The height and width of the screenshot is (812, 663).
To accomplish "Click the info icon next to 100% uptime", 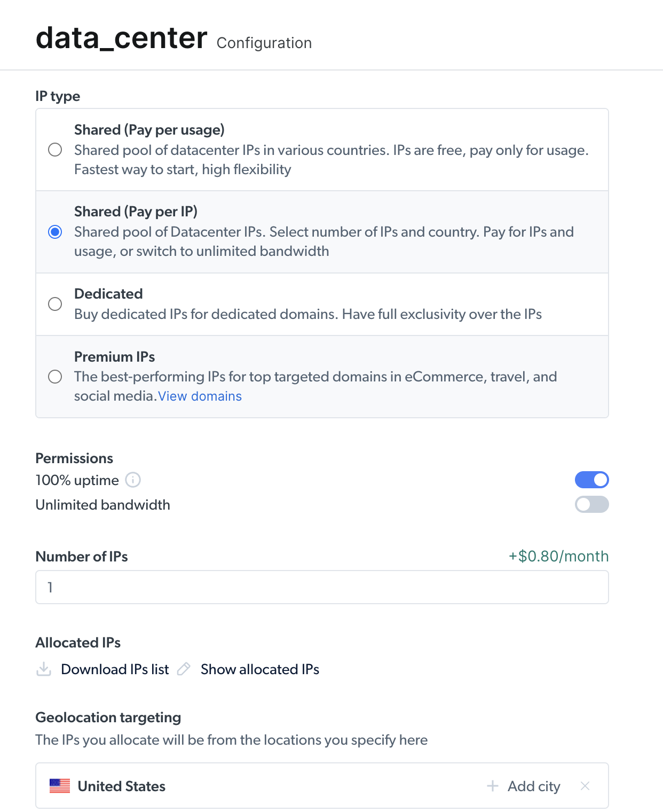I will [x=133, y=480].
